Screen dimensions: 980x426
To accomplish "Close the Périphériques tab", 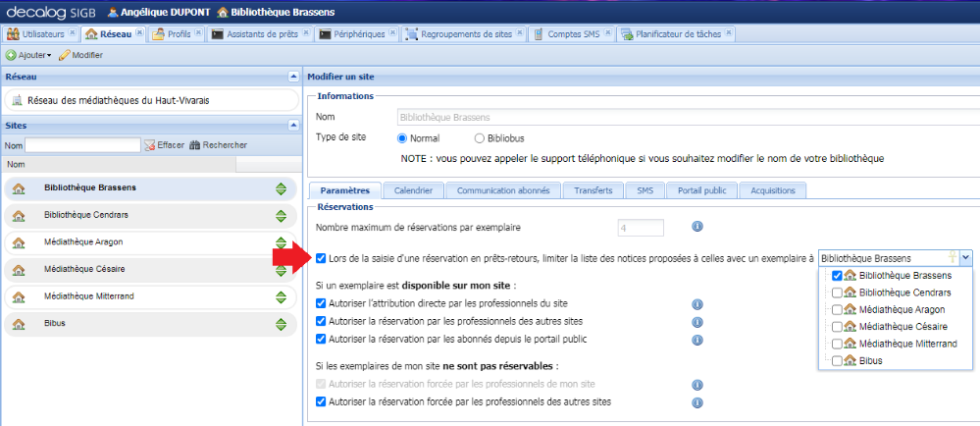I will point(392,32).
